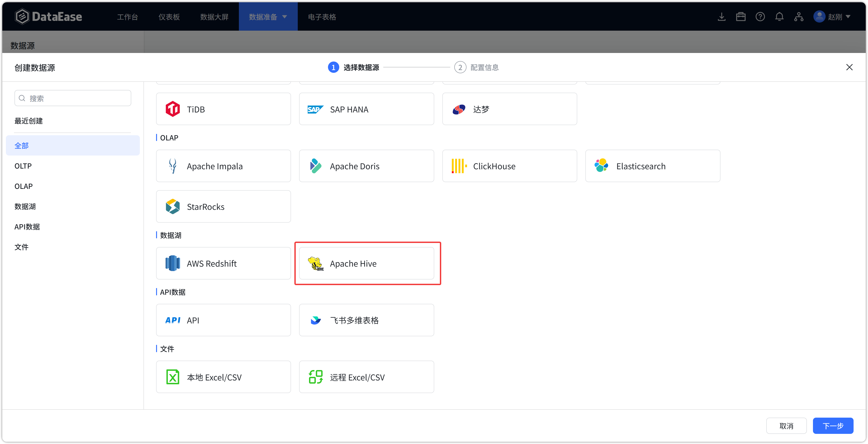Choose the 达梦 data source card

[x=510, y=109]
